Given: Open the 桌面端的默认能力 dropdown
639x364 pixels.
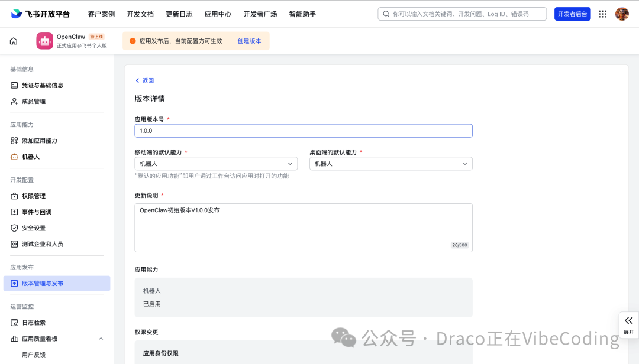Looking at the screenshot, I should pyautogui.click(x=390, y=163).
